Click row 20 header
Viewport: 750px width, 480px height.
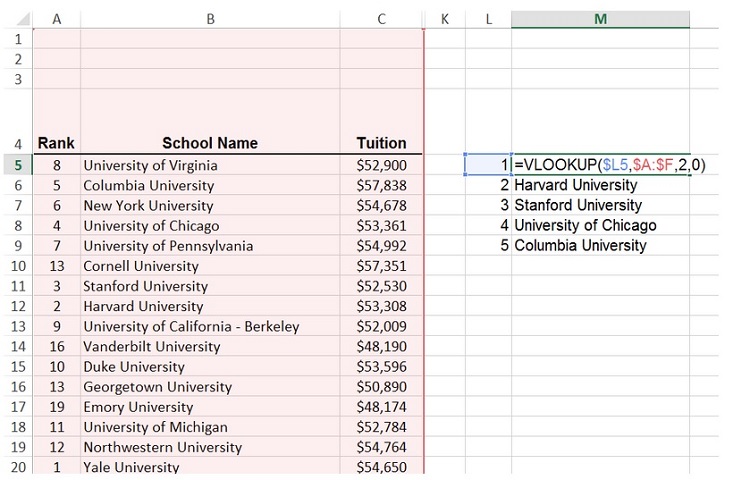[x=17, y=467]
